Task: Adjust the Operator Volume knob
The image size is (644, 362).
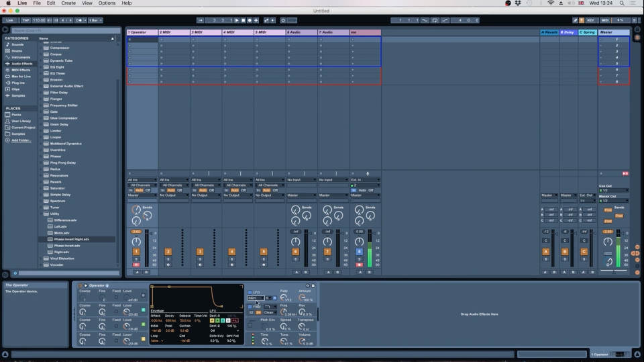Action: tap(302, 341)
